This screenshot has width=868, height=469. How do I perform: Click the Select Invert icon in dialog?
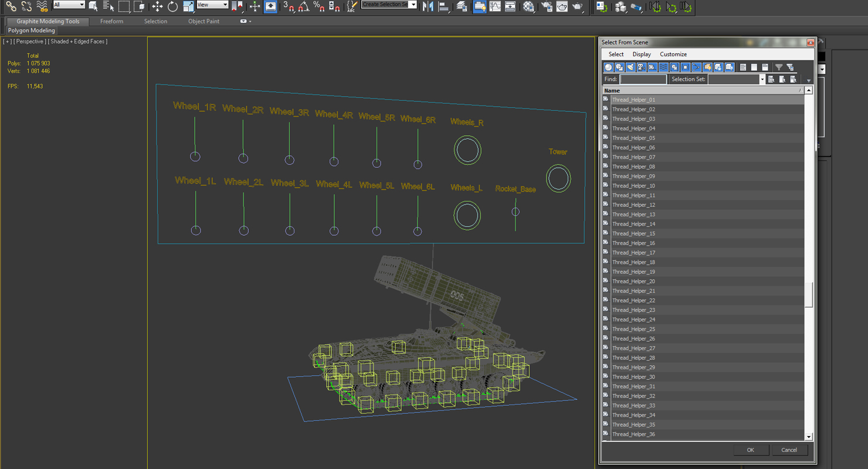(x=765, y=67)
